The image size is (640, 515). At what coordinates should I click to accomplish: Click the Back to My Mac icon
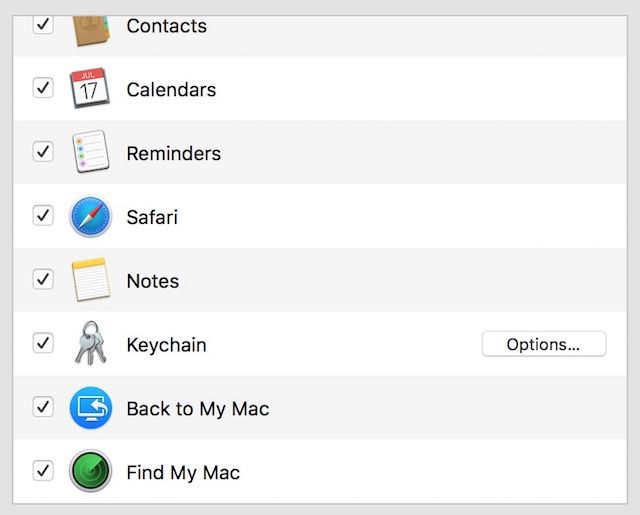point(91,408)
